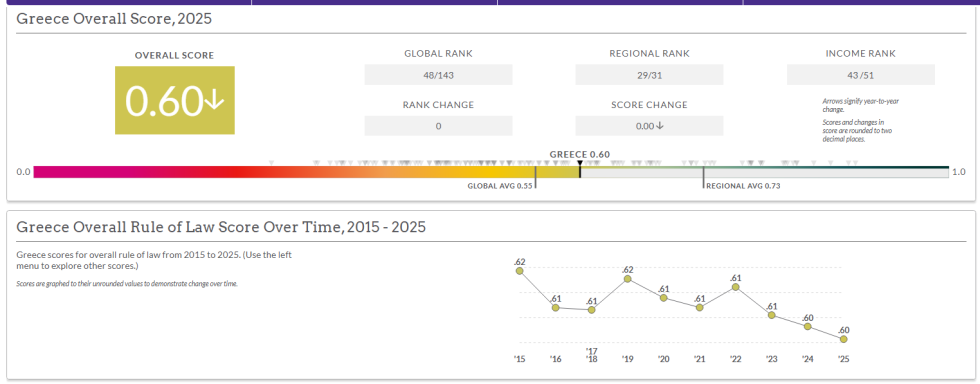Select the '22 data point on the chart
The image size is (980, 384).
tap(736, 286)
